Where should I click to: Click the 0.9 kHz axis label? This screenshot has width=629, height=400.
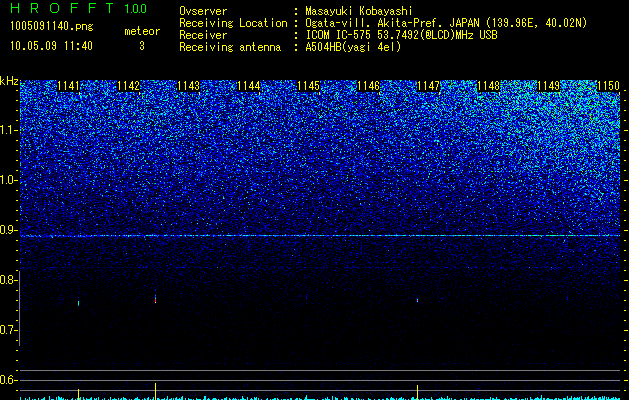click(8, 230)
